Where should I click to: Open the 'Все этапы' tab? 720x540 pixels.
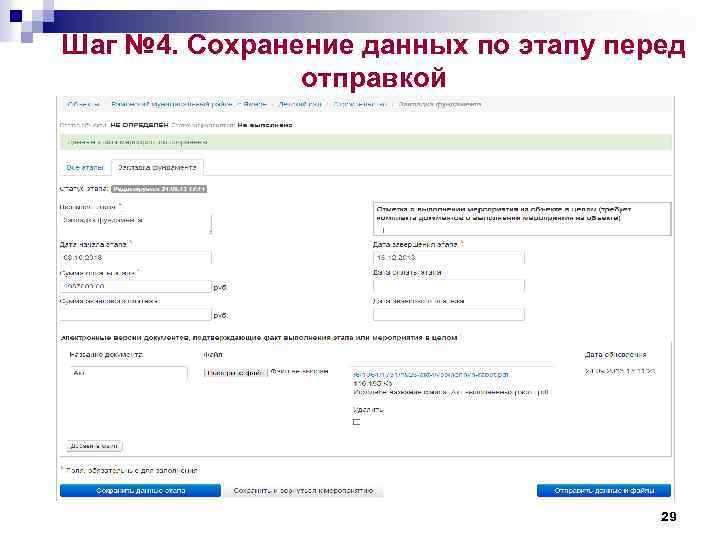click(85, 168)
